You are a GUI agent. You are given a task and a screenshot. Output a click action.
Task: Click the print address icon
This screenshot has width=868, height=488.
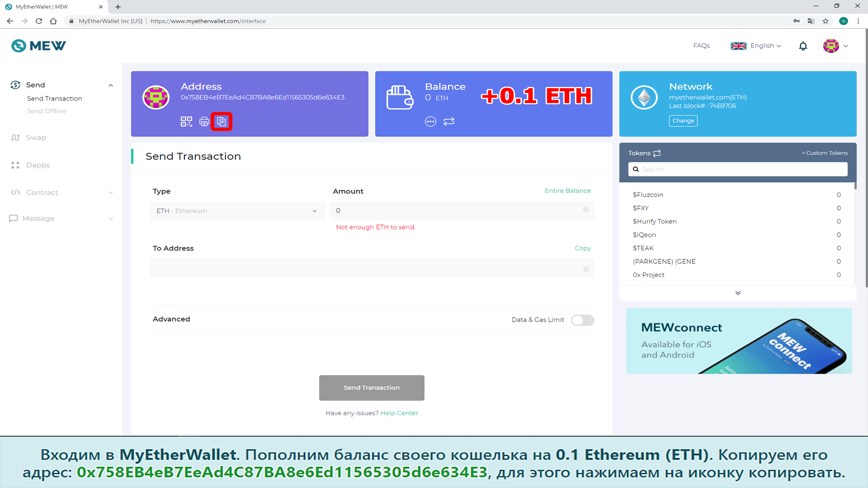[x=204, y=122]
